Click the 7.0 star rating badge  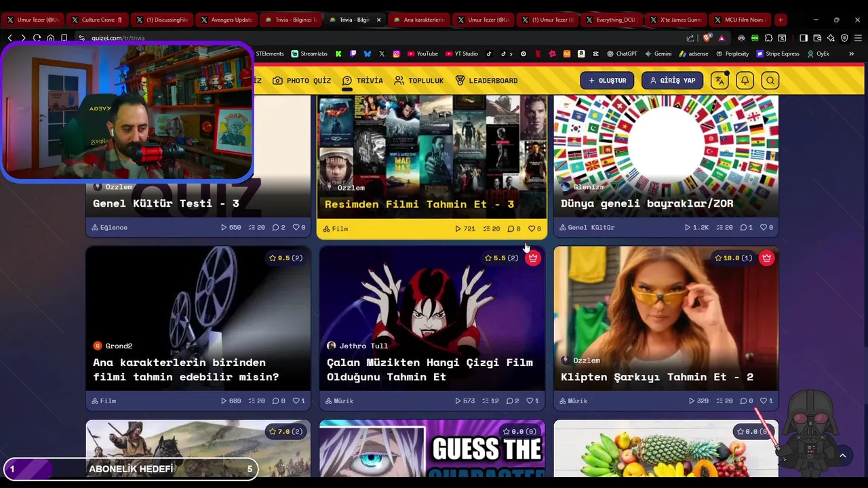point(285,432)
